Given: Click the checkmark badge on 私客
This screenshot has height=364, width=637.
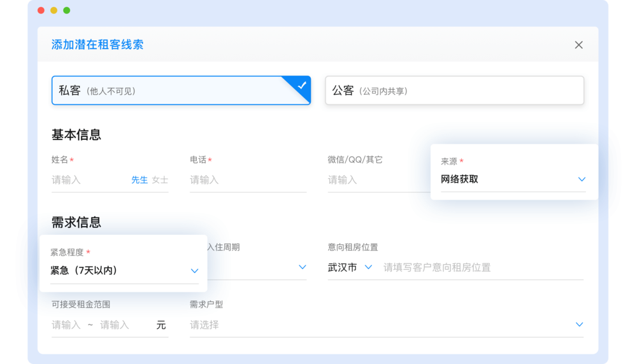Looking at the screenshot, I should pos(301,85).
